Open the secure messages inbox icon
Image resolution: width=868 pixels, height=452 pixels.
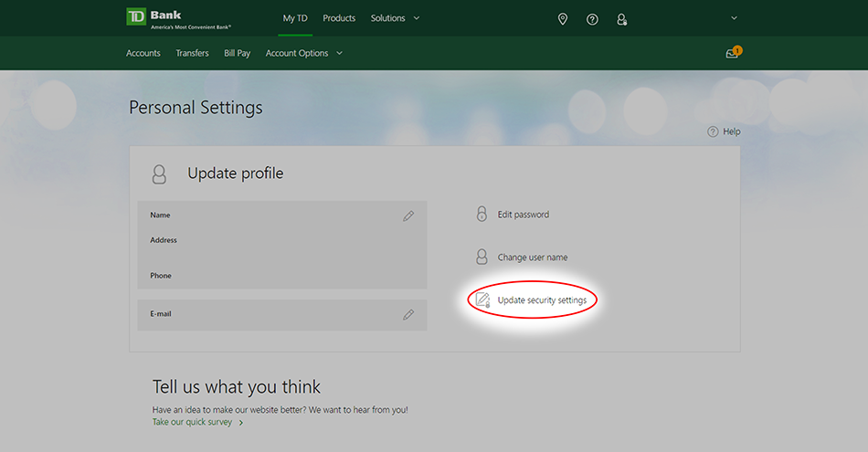(733, 53)
